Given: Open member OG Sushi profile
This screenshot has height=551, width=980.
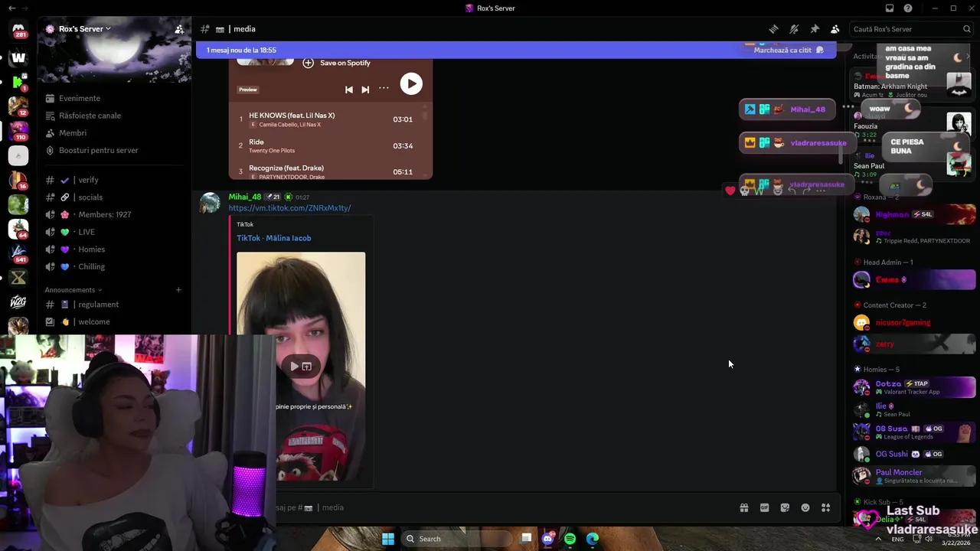Looking at the screenshot, I should click(914, 454).
